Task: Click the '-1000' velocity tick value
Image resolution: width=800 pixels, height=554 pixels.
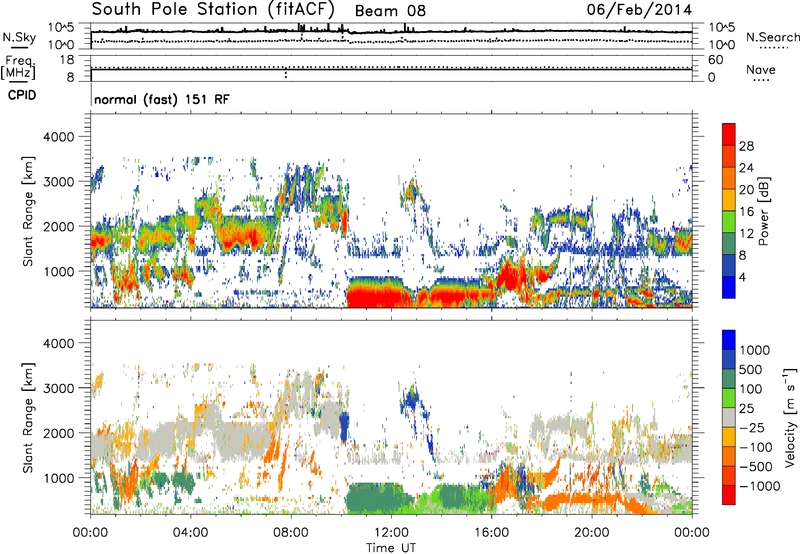Action: pos(759,486)
